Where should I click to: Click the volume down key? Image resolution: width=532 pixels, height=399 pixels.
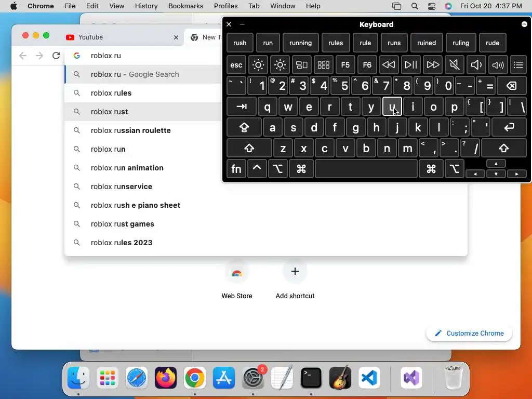476,65
